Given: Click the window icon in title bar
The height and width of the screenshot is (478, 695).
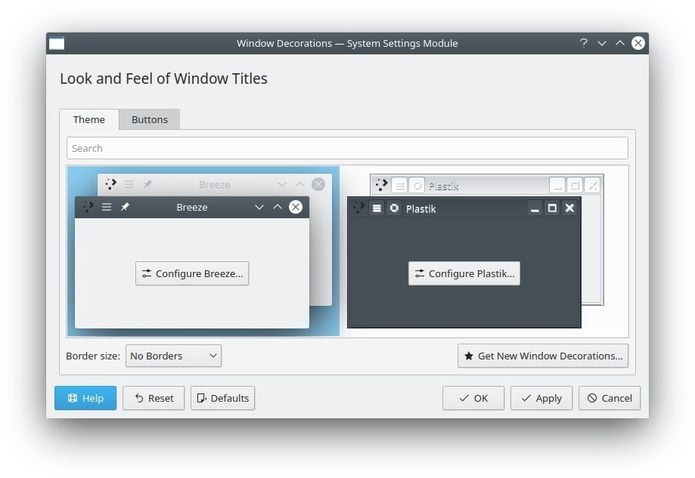Looking at the screenshot, I should (56, 43).
